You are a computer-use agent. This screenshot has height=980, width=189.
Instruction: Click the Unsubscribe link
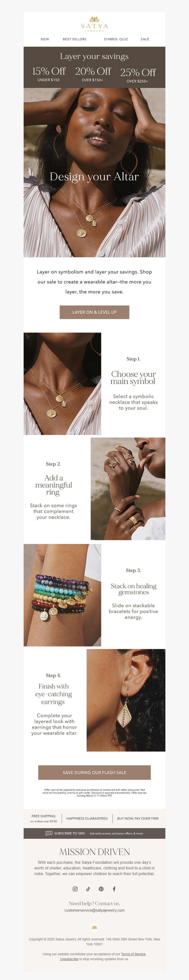[69, 959]
